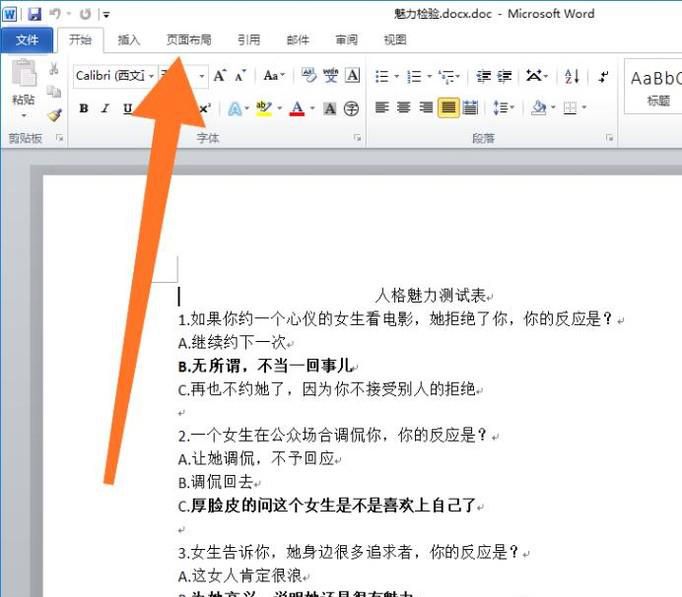Toggle Show/Hide paragraph marks
Image resolution: width=682 pixels, height=597 pixels.
point(604,77)
